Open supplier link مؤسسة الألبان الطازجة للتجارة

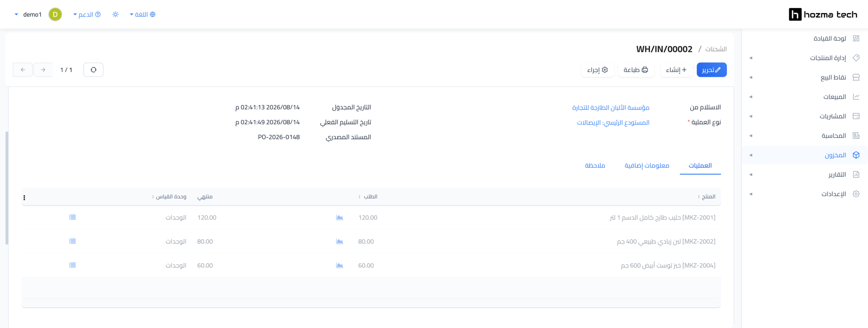pos(611,108)
